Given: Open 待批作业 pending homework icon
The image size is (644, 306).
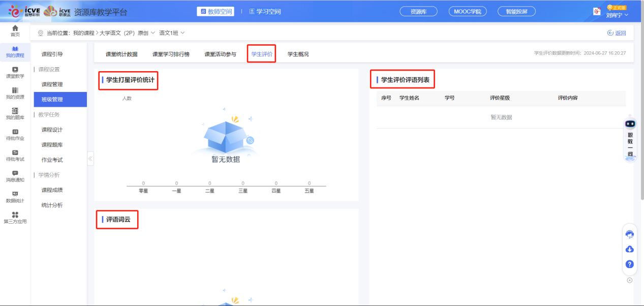Looking at the screenshot, I should click(14, 134).
